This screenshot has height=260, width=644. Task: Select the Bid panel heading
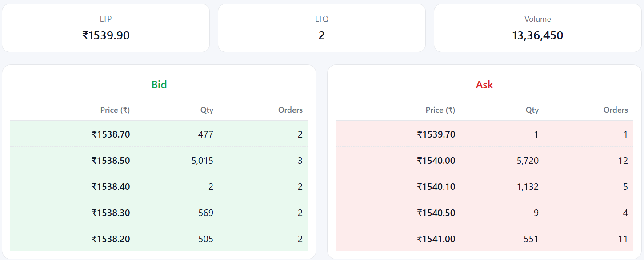point(159,84)
